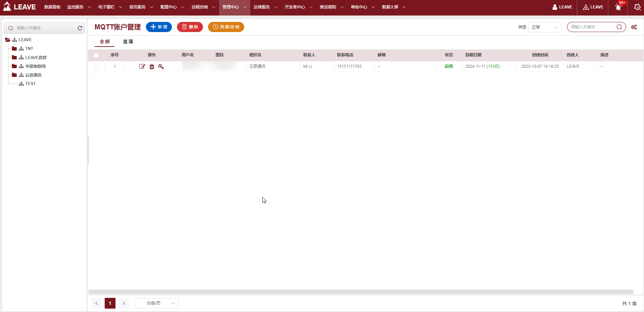Toggle the select-all header checkbox
The image size is (644, 312).
pyautogui.click(x=96, y=55)
